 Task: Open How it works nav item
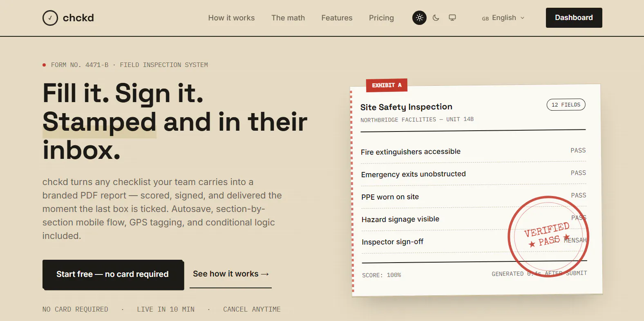pyautogui.click(x=231, y=18)
